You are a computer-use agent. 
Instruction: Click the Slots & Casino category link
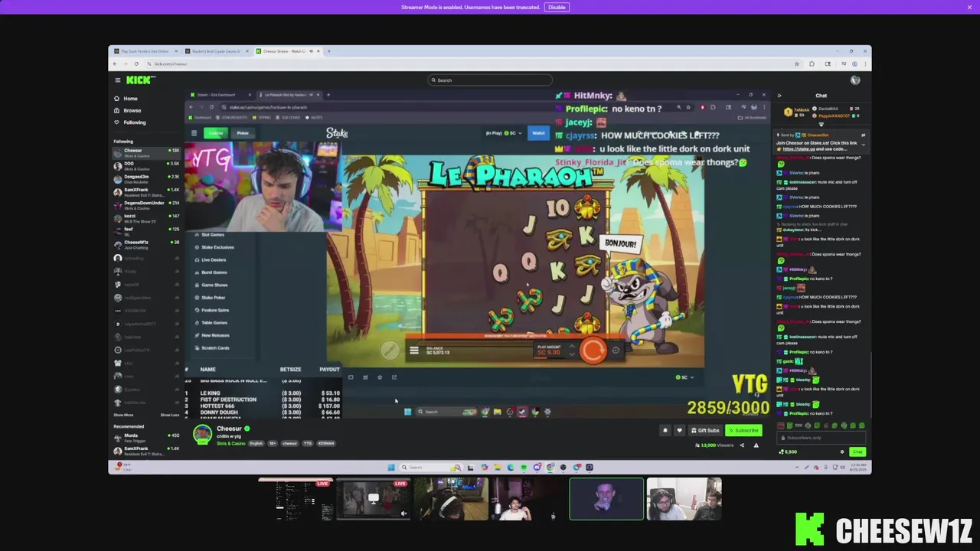click(230, 443)
